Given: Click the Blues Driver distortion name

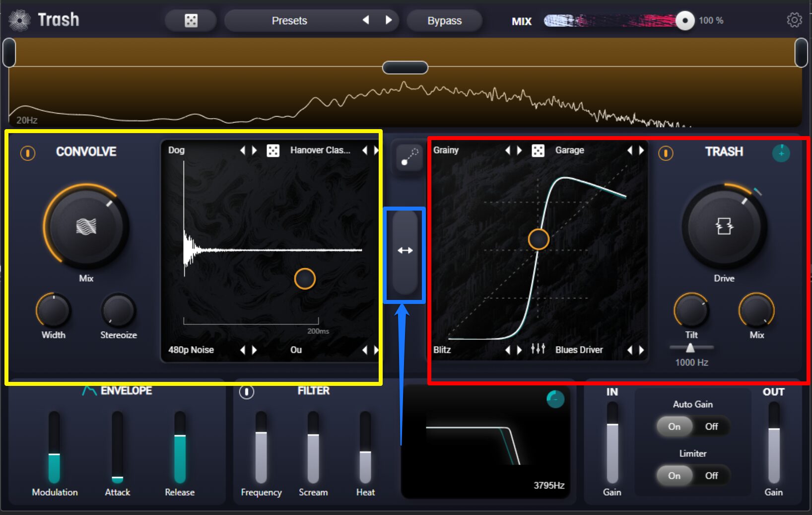Looking at the screenshot, I should click(579, 350).
